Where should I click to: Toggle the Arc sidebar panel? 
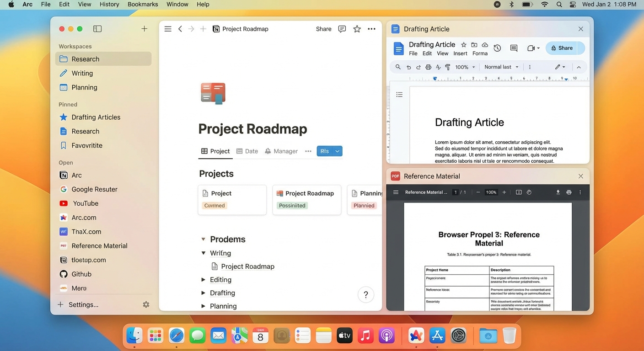97,28
